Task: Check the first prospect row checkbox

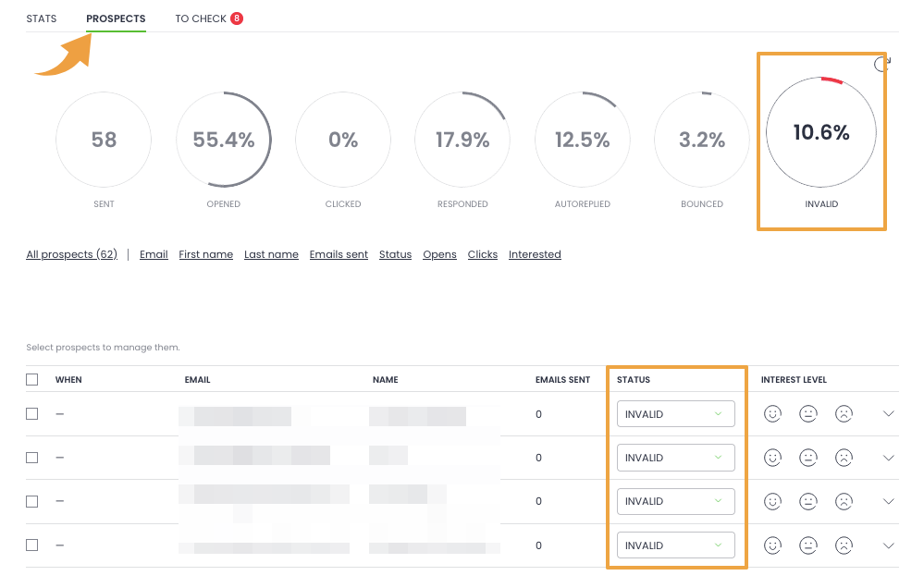Action: click(x=32, y=414)
